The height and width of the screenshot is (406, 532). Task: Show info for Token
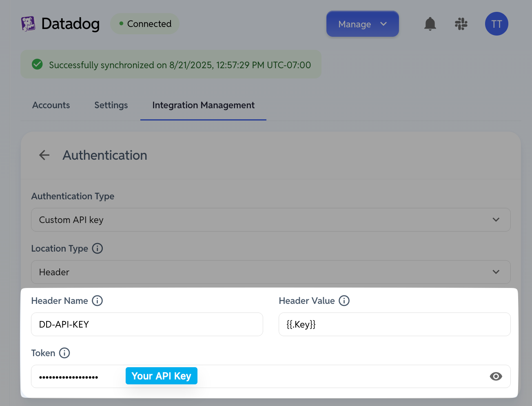coord(64,353)
